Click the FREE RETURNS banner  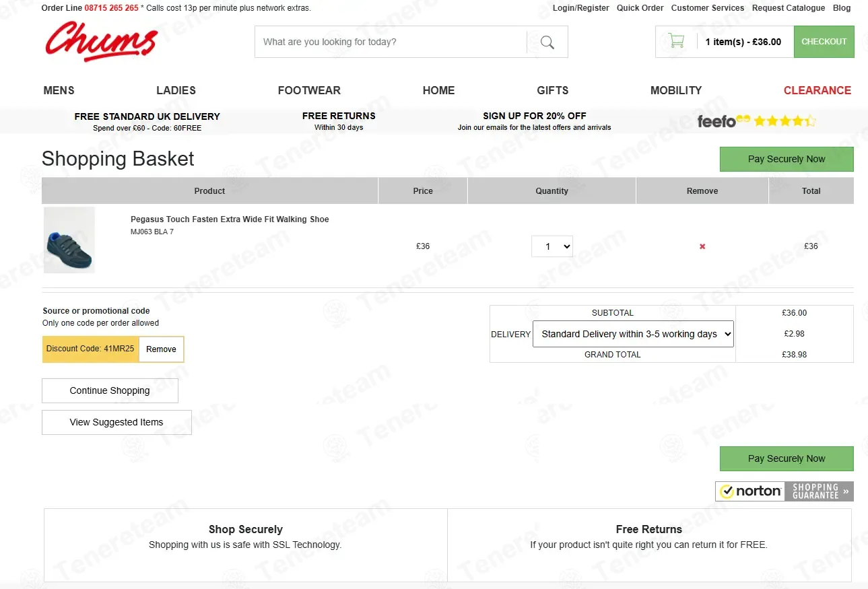point(339,121)
